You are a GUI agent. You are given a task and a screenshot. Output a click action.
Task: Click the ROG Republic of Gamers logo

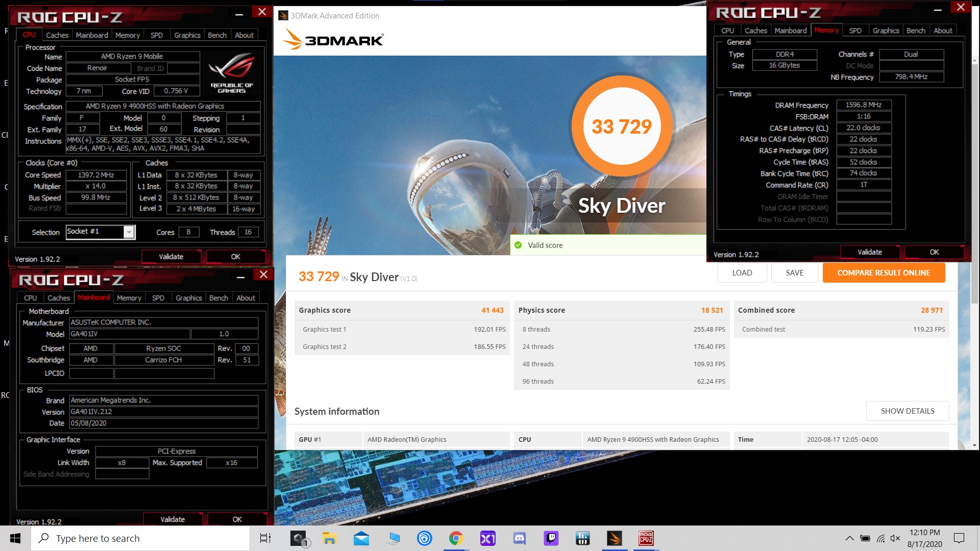coord(232,73)
